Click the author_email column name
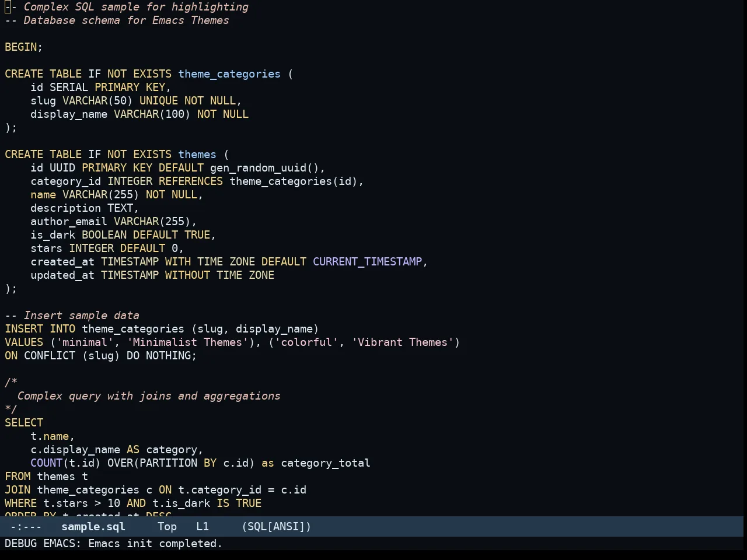The height and width of the screenshot is (560, 747). pos(69,222)
